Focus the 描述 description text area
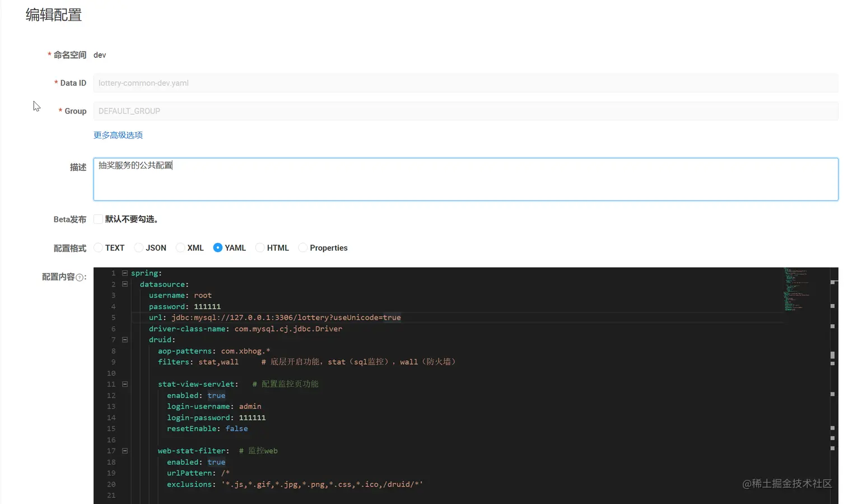 [x=466, y=179]
